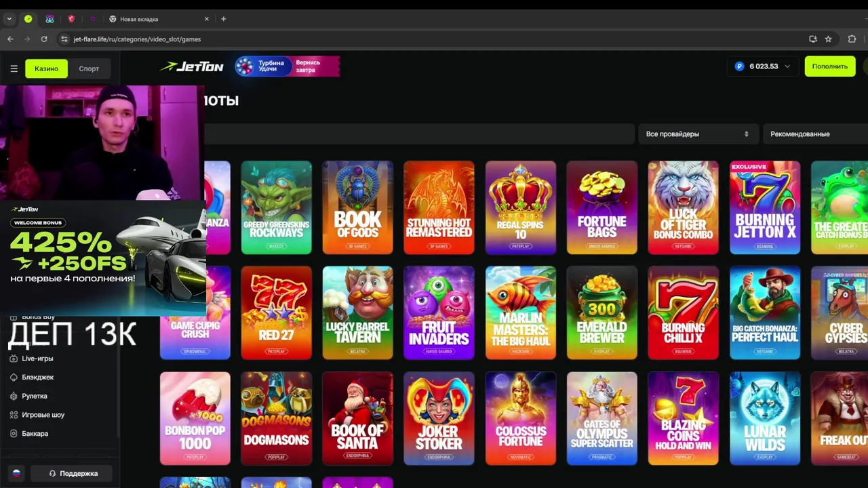This screenshot has height=488, width=868.
Task: Open Burning Chilli X slot
Action: (x=684, y=312)
